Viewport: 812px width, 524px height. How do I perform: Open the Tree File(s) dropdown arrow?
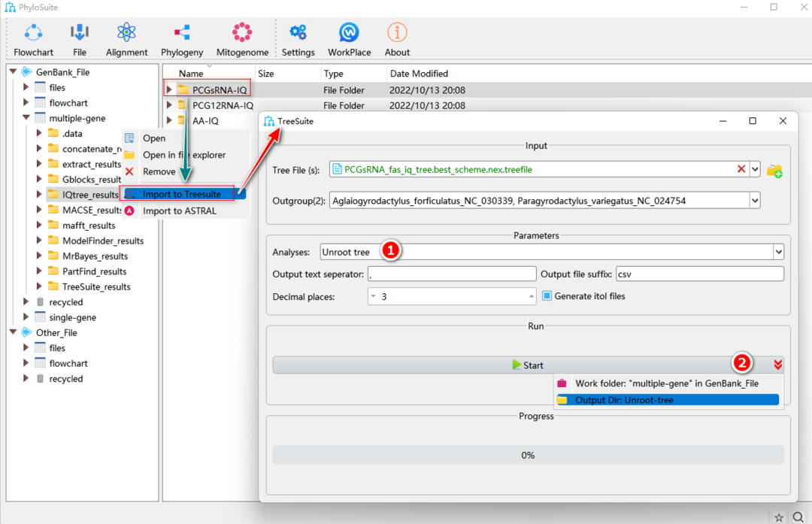755,169
